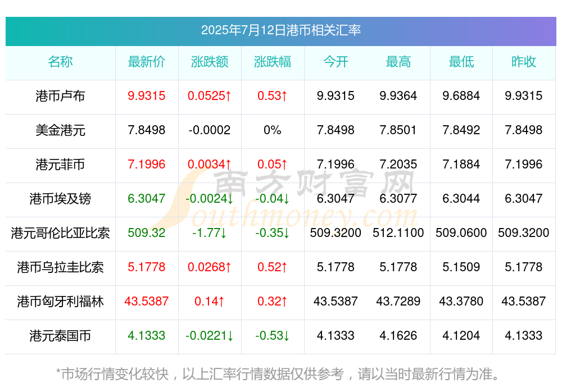This screenshot has height=392, width=562.
Task: Click the 涨跌额 value 0.0525↑
Action: pos(210,95)
